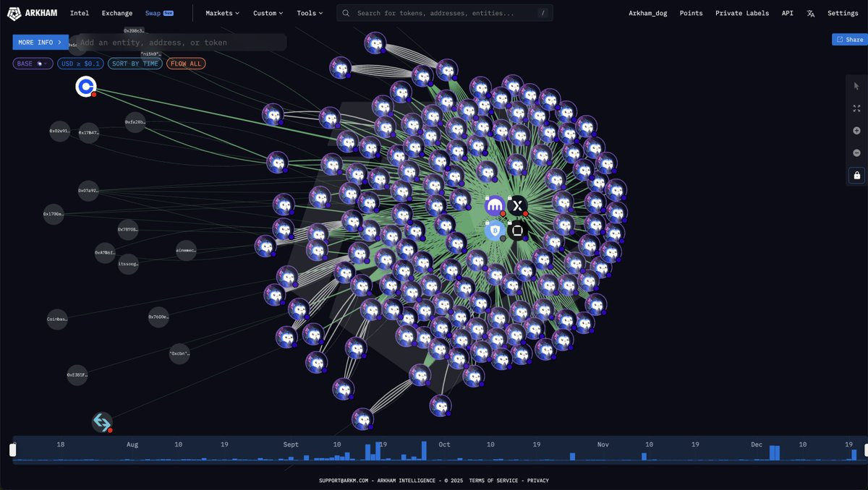This screenshot has height=490, width=868.
Task: Select the "0xcbn" labeled node
Action: point(179,353)
